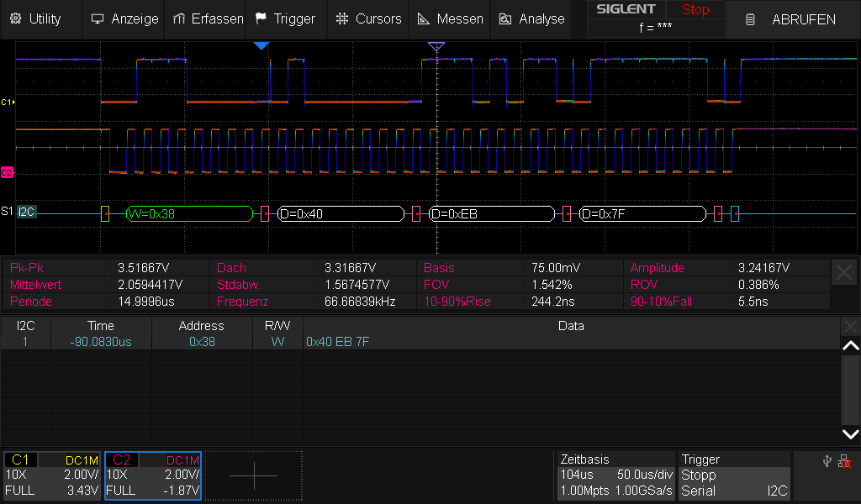The height and width of the screenshot is (504, 861).
Task: Add a new channel with the plus box
Action: [253, 475]
